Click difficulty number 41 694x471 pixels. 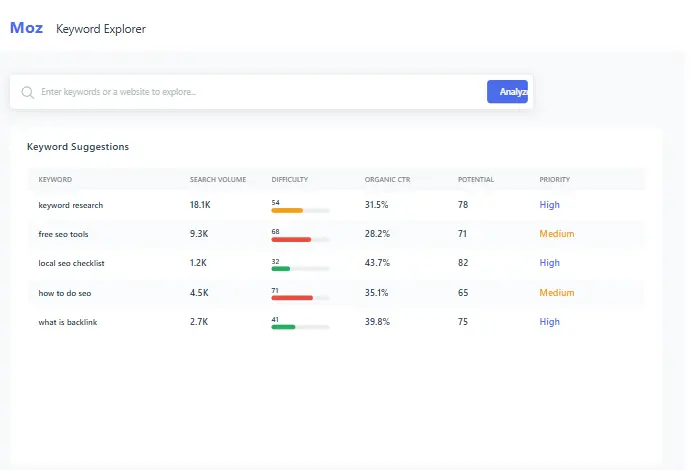275,320
